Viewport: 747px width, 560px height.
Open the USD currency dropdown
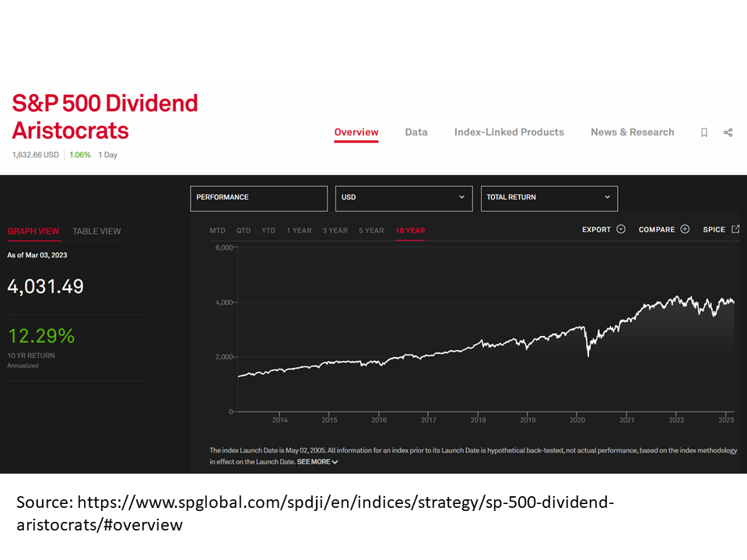tap(404, 198)
